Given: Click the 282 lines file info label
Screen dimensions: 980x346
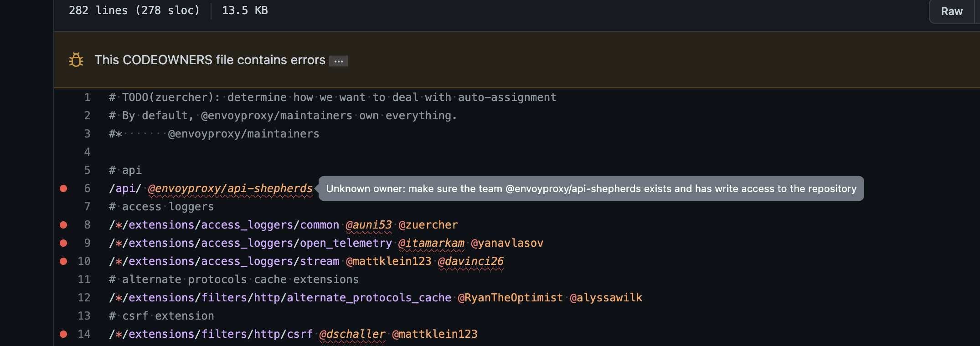Looking at the screenshot, I should [134, 10].
